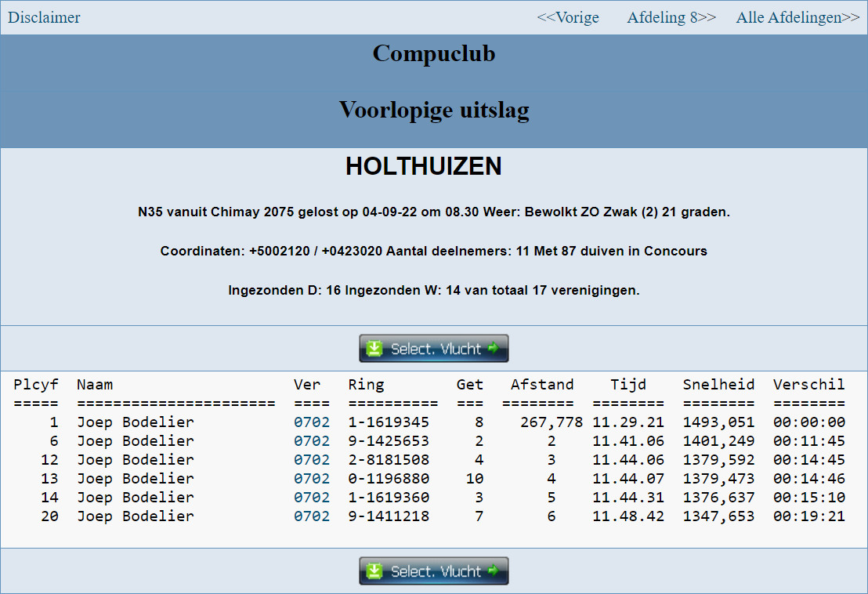Image resolution: width=868 pixels, height=594 pixels.
Task: Open club 0702 link in ring 1-1619360 row
Action: pyautogui.click(x=312, y=498)
